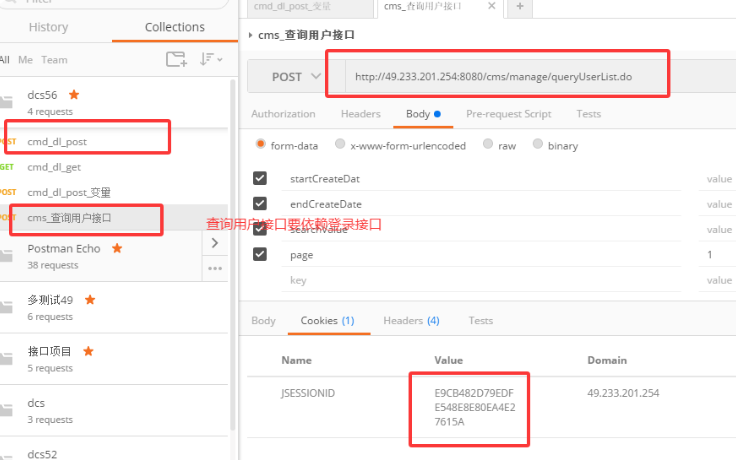The height and width of the screenshot is (460, 736).
Task: Filter collections by Team
Action: (x=54, y=60)
